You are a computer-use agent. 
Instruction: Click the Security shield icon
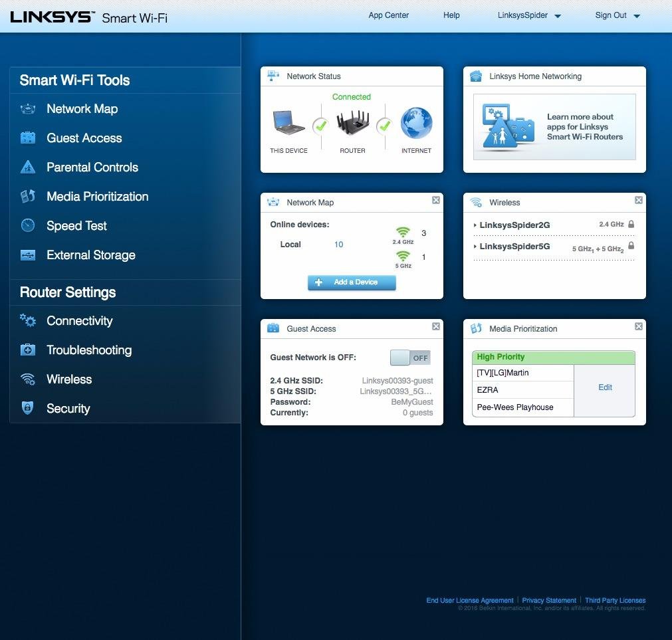(x=27, y=408)
